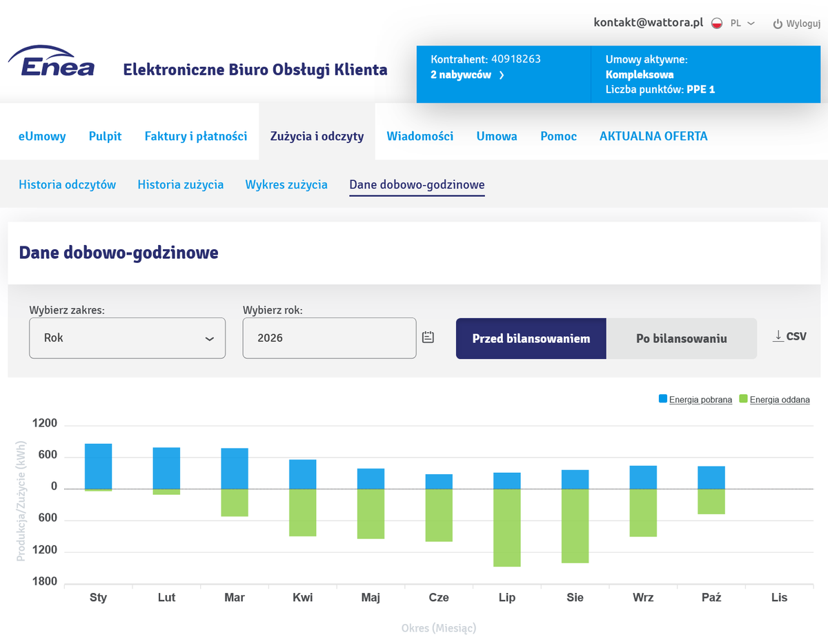Select Przed bilansowaniem view
This screenshot has width=828, height=644.
[531, 338]
